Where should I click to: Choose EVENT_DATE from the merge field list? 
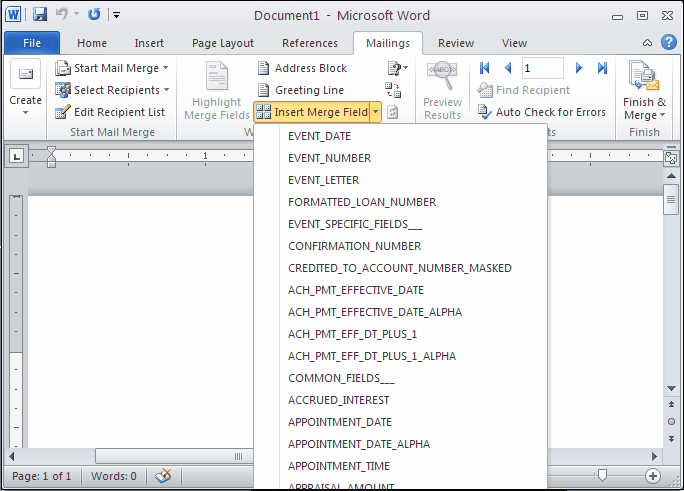[319, 136]
